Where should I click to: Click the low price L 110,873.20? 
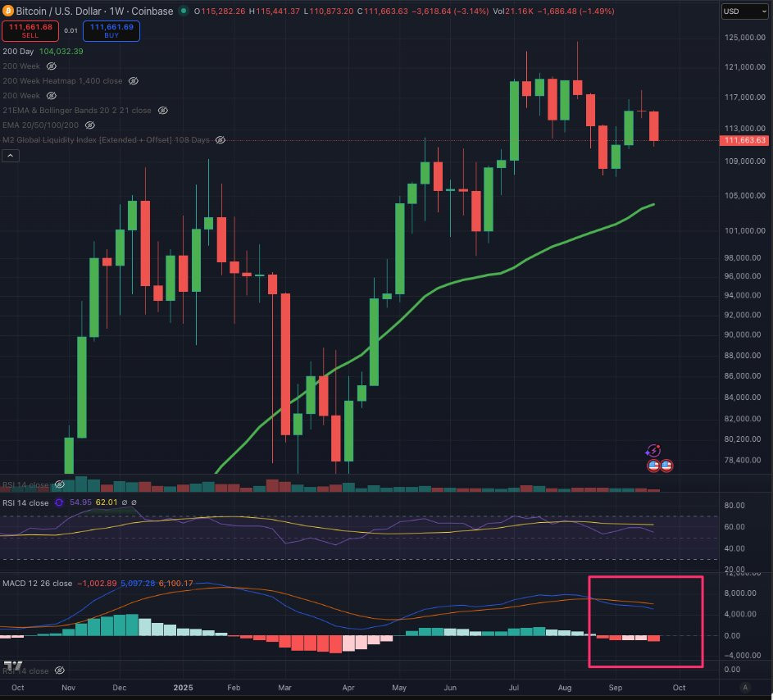(329, 11)
